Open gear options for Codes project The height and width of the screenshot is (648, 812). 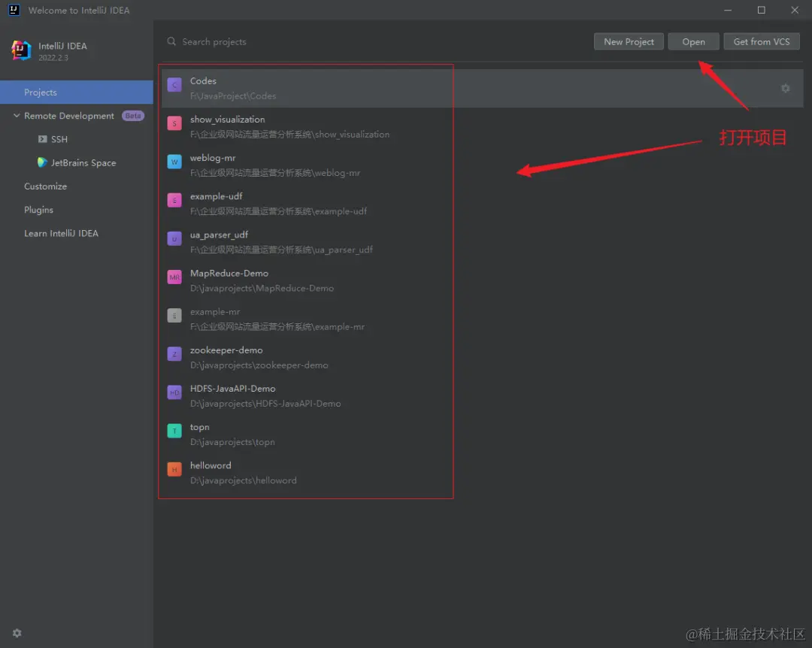pos(785,89)
